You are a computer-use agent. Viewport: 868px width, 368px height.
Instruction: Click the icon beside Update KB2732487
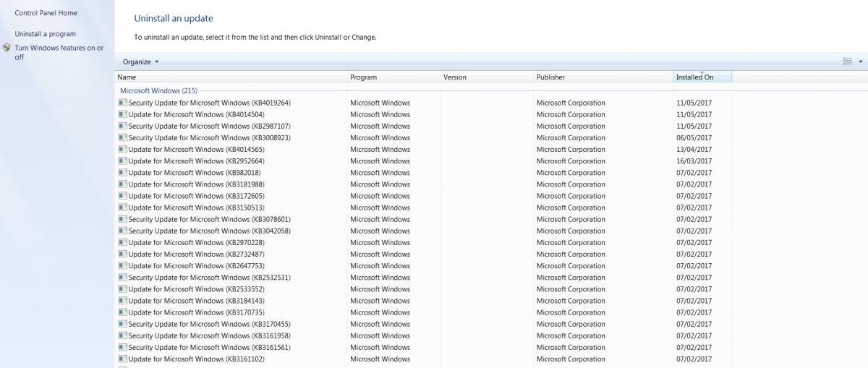(122, 254)
